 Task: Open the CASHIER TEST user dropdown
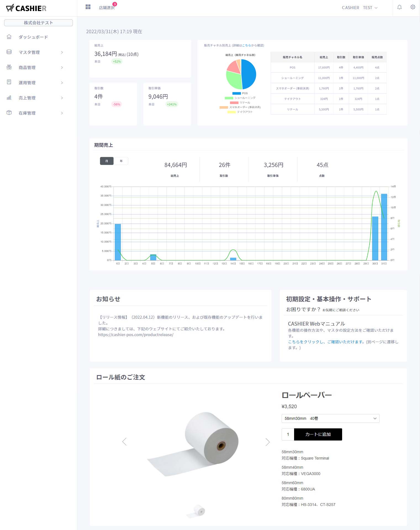point(360,8)
